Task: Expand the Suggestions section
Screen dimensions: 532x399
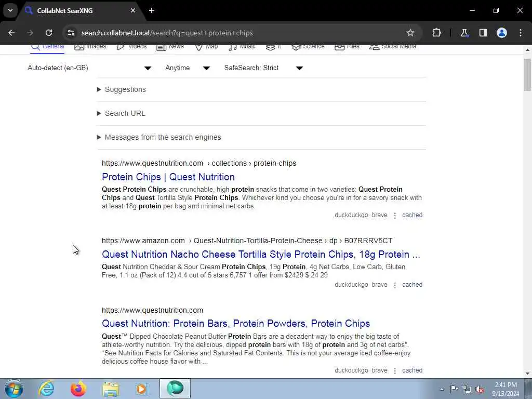Action: (122, 89)
